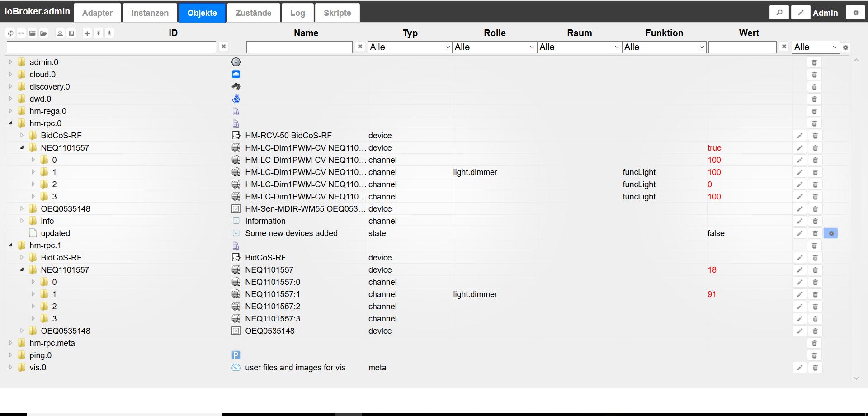Open system settings gear in top bar
Viewport: 868px width, 416px height.
(x=855, y=13)
